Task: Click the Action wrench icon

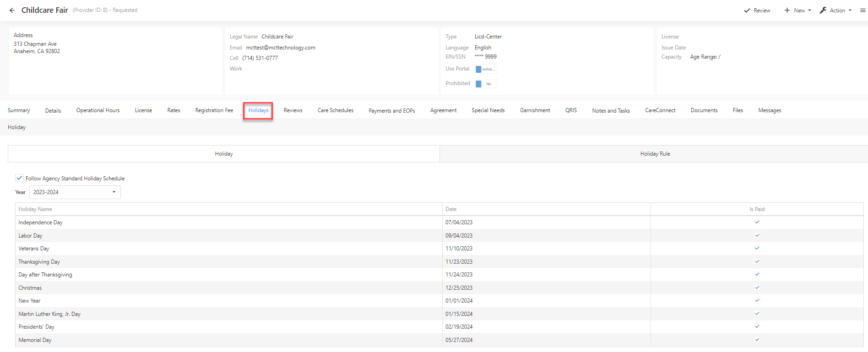Action: tap(823, 10)
